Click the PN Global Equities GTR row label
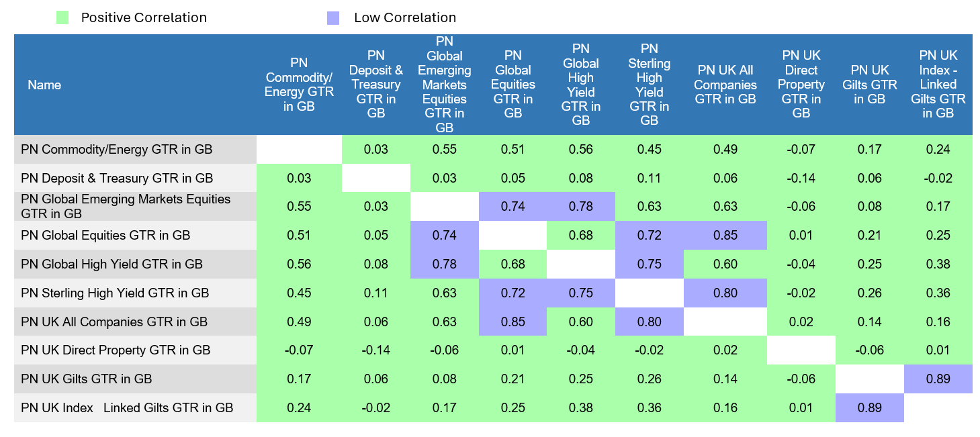The height and width of the screenshot is (437, 980). click(x=106, y=236)
